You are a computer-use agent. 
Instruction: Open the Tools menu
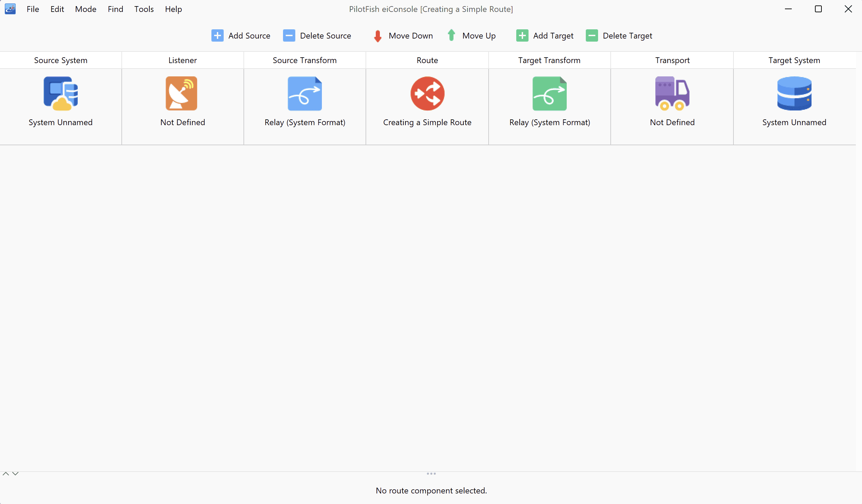point(144,9)
